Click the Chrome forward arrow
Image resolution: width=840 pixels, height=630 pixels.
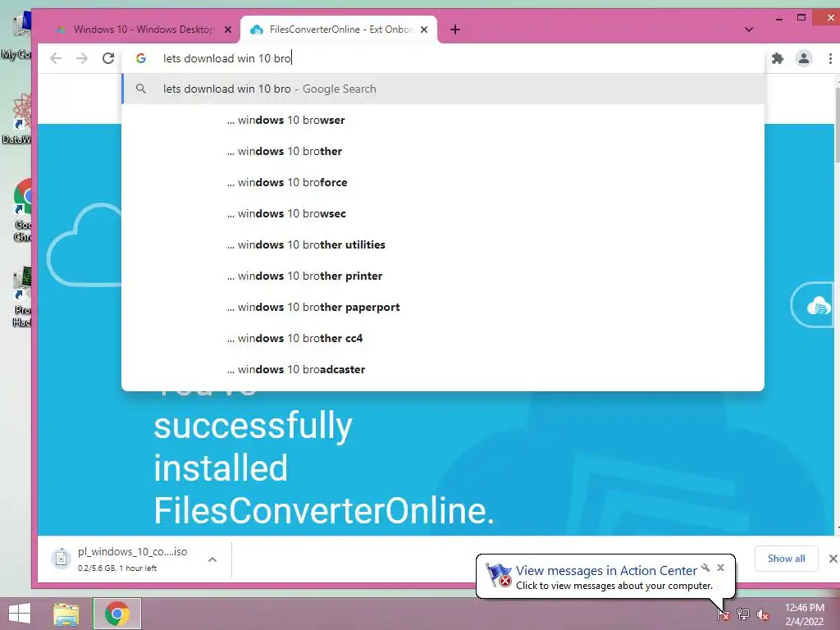coord(82,58)
